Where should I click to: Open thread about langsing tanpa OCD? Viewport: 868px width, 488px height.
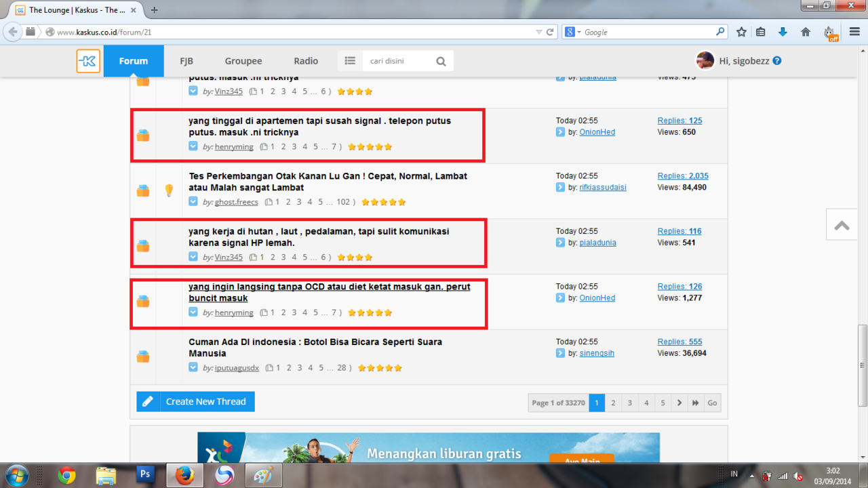pyautogui.click(x=329, y=292)
